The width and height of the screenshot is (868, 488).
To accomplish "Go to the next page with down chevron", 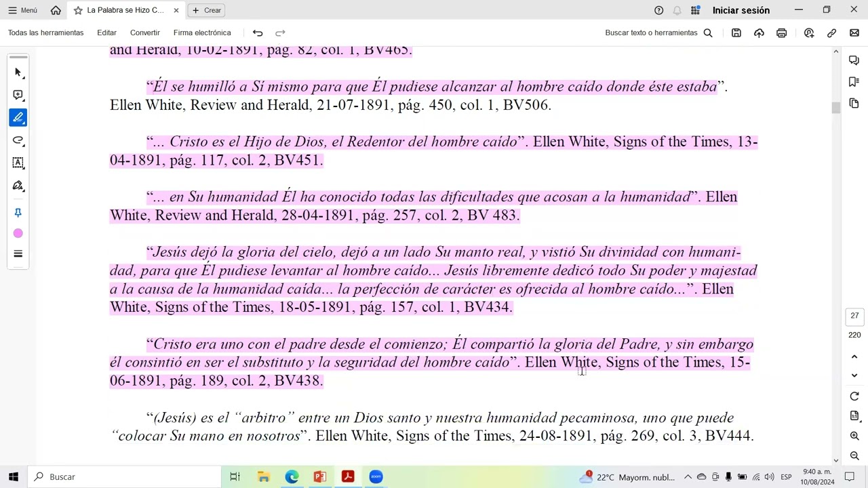I will 854,375.
